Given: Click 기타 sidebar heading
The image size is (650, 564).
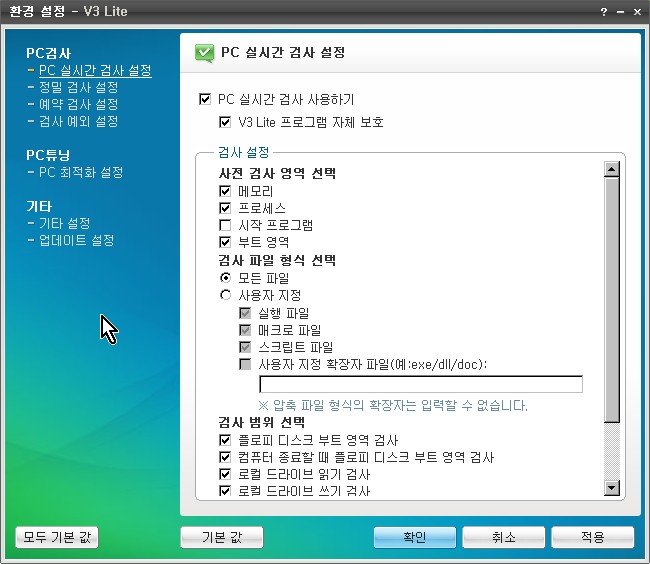Looking at the screenshot, I should 39,206.
